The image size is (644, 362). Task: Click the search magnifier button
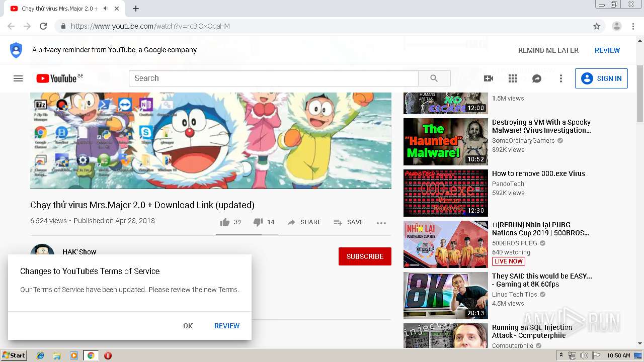point(434,78)
